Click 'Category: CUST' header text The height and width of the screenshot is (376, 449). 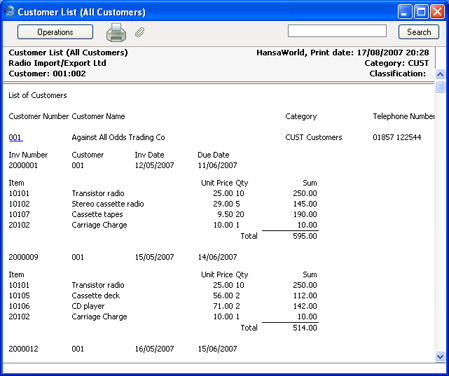coord(397,63)
